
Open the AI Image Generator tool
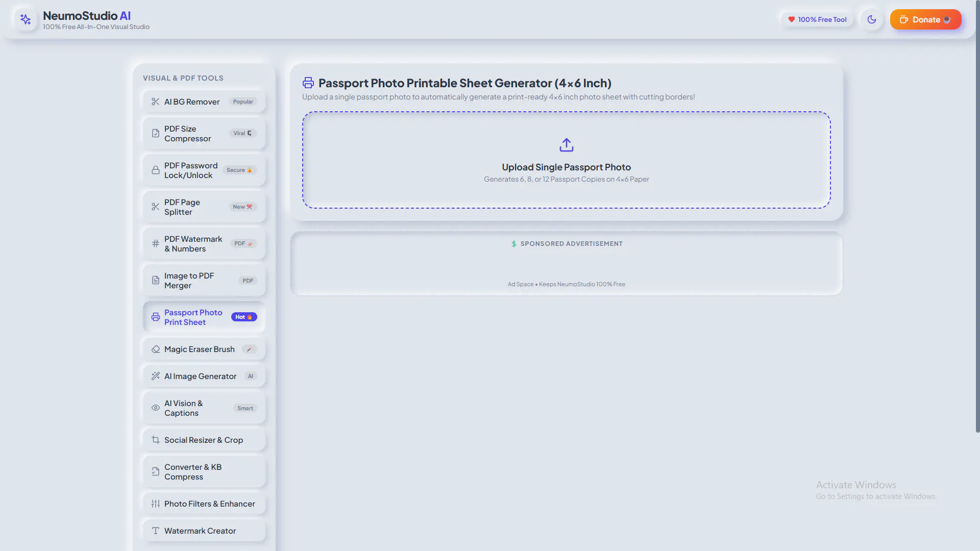[204, 376]
